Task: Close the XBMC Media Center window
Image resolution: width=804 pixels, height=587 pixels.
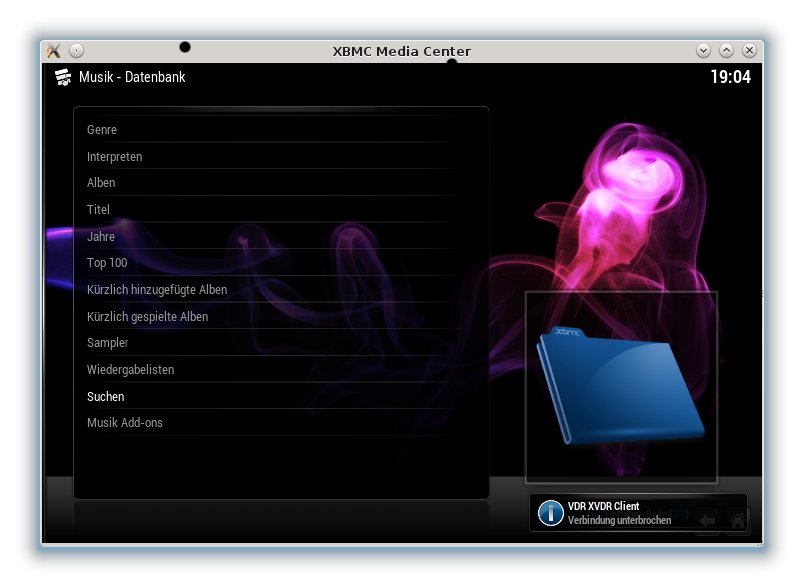Action: coord(750,51)
